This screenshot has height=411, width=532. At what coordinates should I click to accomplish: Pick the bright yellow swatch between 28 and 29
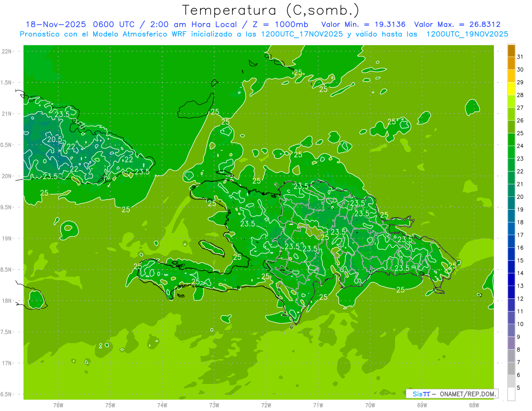coord(511,89)
